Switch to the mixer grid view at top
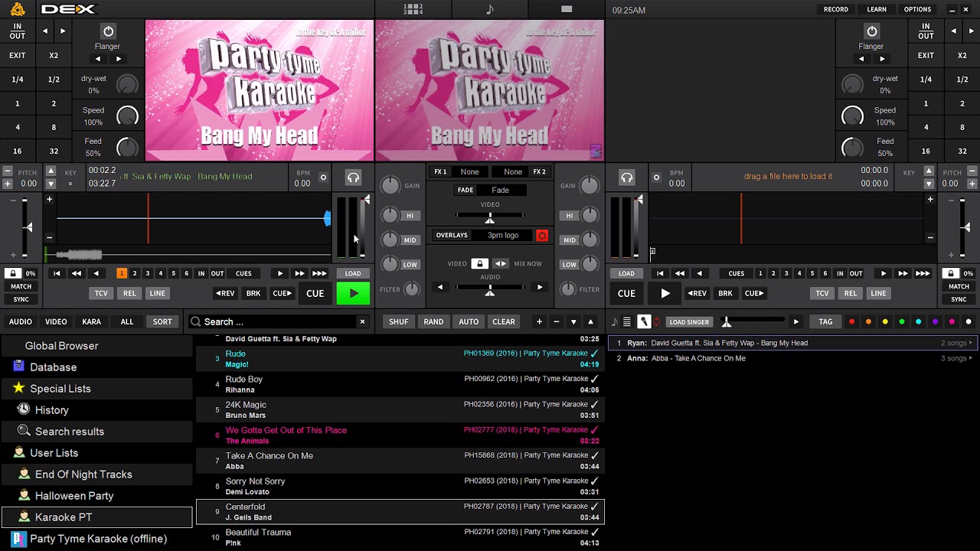Image resolution: width=980 pixels, height=551 pixels. (x=413, y=9)
